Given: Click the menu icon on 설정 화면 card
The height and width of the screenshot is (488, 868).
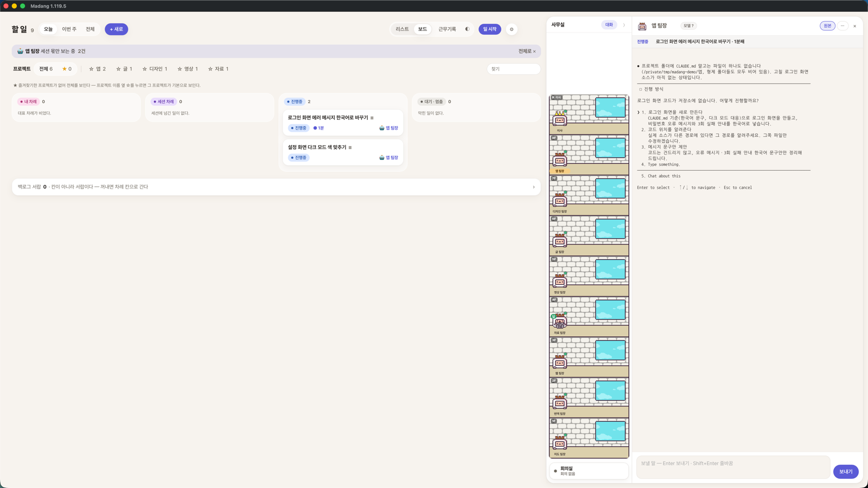Looking at the screenshot, I should coord(350,147).
